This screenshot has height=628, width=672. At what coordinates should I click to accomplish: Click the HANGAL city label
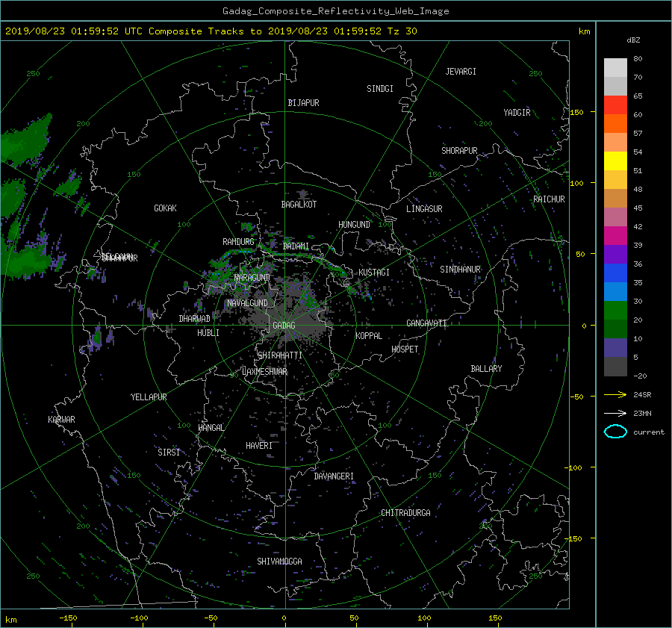[211, 428]
